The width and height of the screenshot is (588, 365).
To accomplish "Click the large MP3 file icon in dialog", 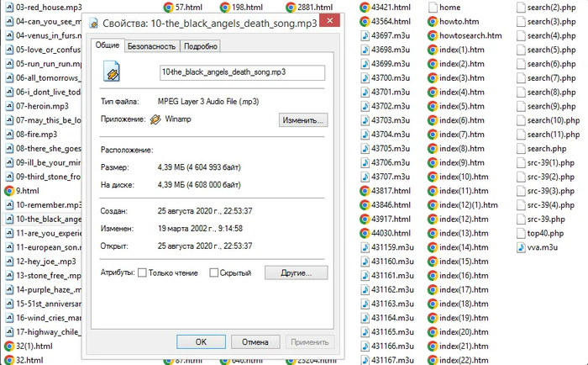I will click(112, 73).
